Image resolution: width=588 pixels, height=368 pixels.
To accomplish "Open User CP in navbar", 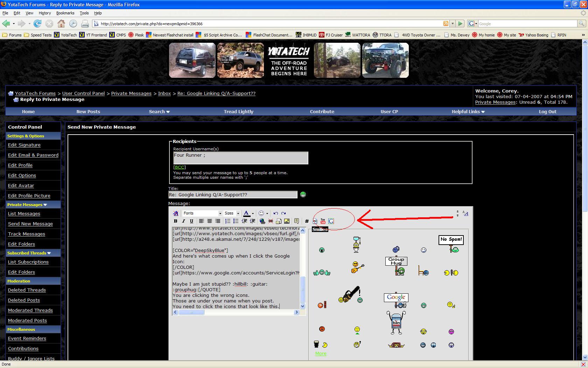I will [x=389, y=112].
